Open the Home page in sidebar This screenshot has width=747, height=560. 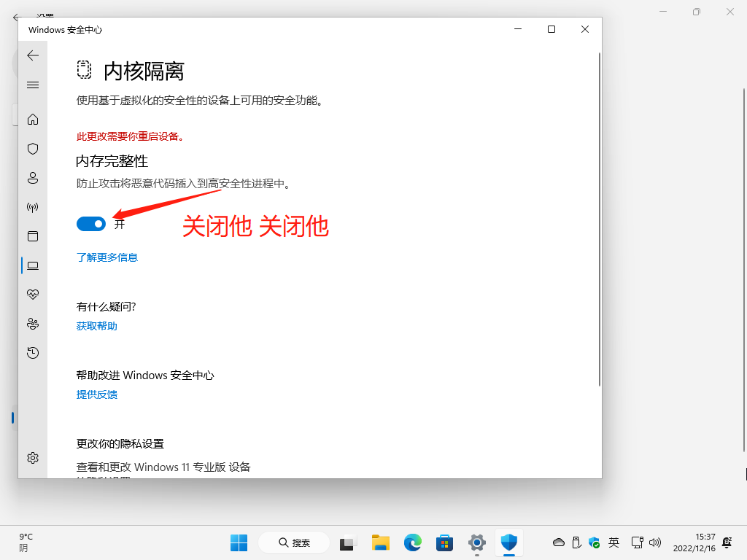pos(32,120)
